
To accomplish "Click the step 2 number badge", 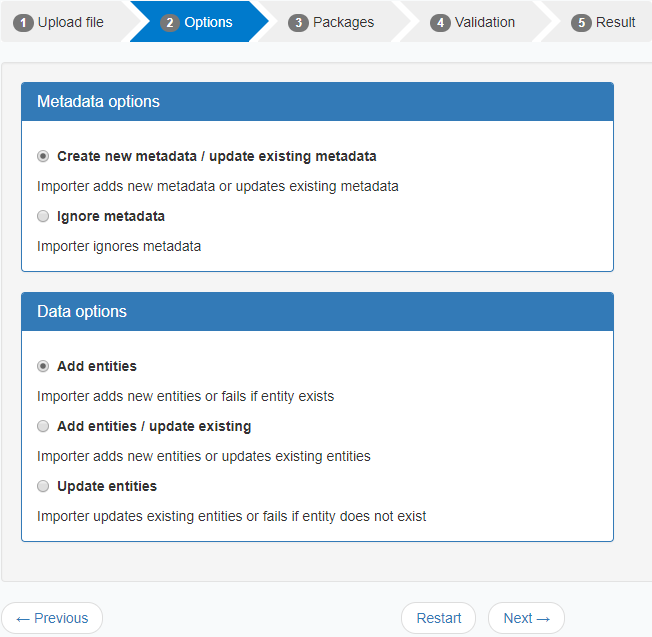I will click(170, 22).
